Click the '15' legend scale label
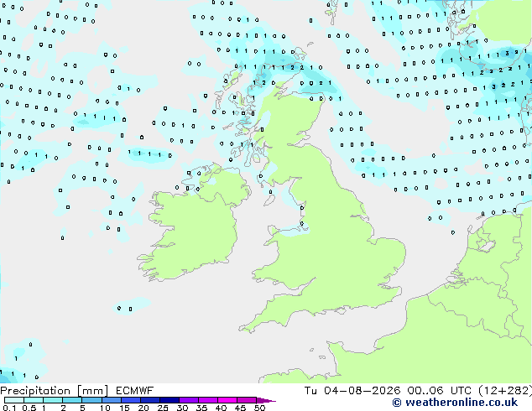This screenshot has width=532, height=411. click(x=124, y=408)
